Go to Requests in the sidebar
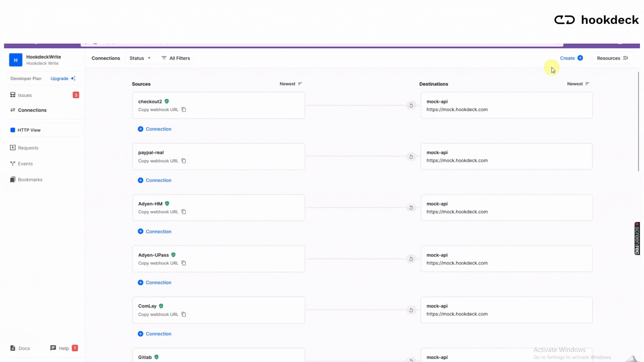The image size is (644, 362). click(28, 148)
